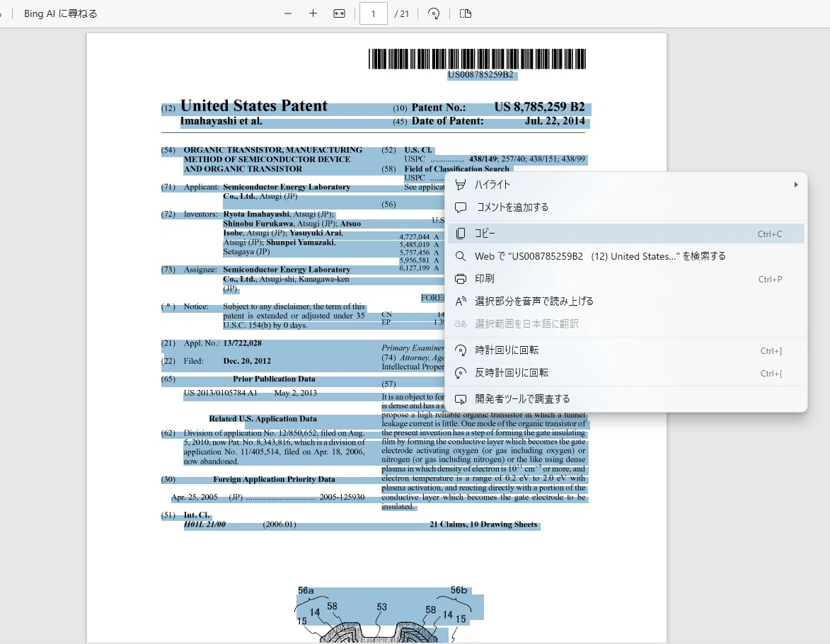Viewport: 830px width, 644px height.
Task: Click the '56b' drawing label
Action: click(459, 590)
